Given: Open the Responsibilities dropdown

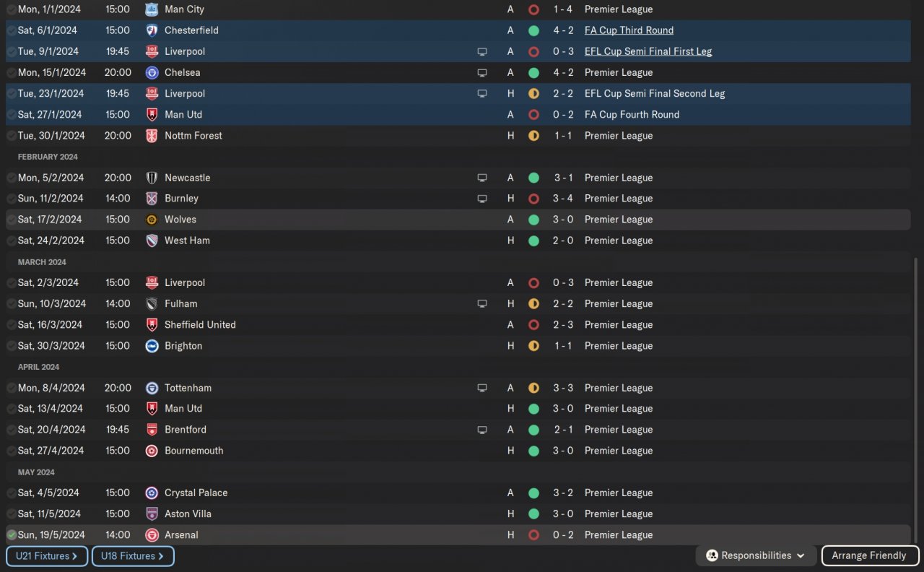Looking at the screenshot, I should click(x=756, y=556).
